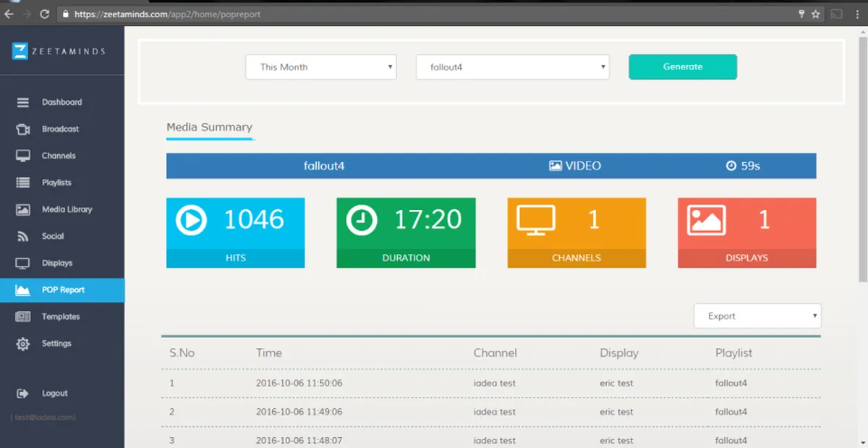Open Playlists from sidebar menu

pos(56,183)
